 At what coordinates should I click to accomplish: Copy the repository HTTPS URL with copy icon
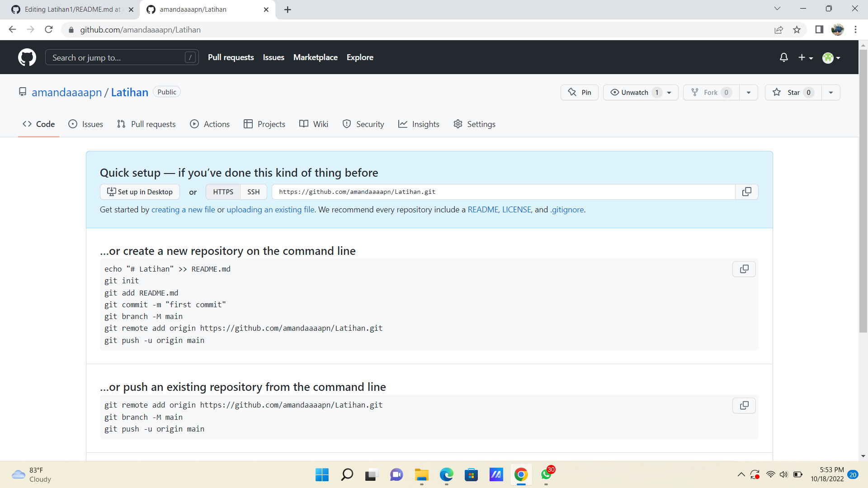[746, 192]
